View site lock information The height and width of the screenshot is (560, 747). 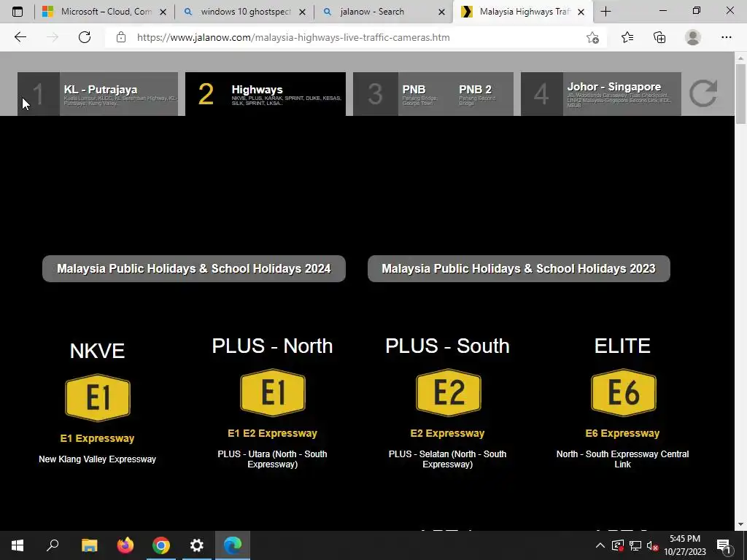121,37
